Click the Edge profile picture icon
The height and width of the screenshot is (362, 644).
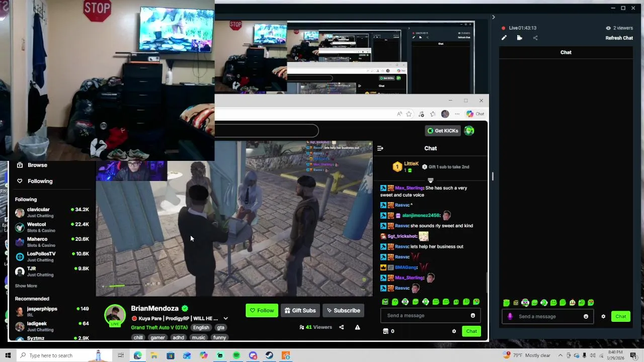[x=445, y=114]
